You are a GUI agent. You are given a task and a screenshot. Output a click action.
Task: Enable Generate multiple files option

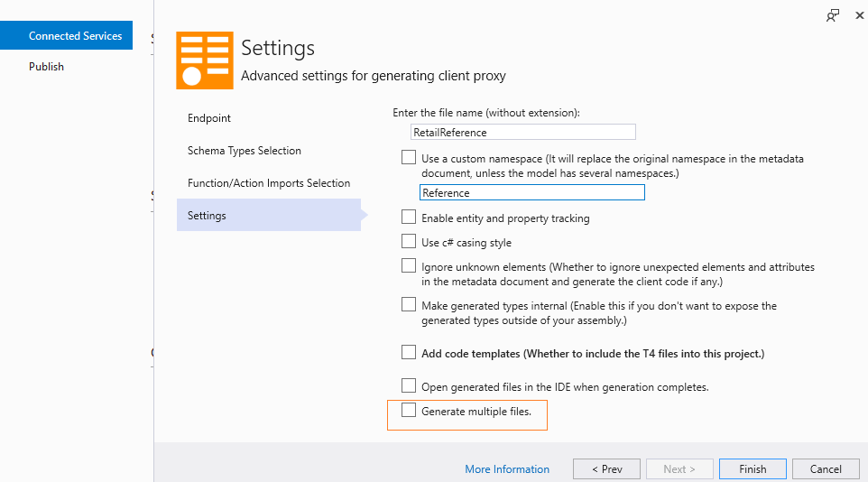(409, 412)
